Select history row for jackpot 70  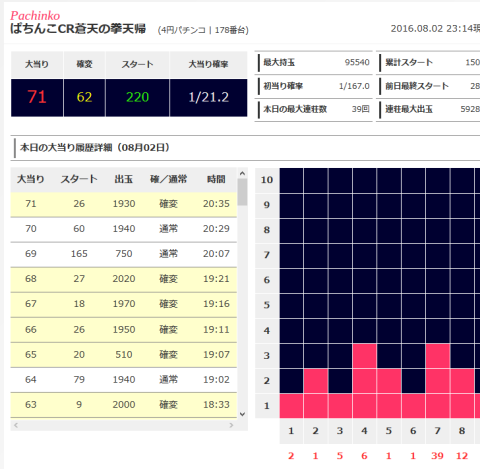coord(124,229)
